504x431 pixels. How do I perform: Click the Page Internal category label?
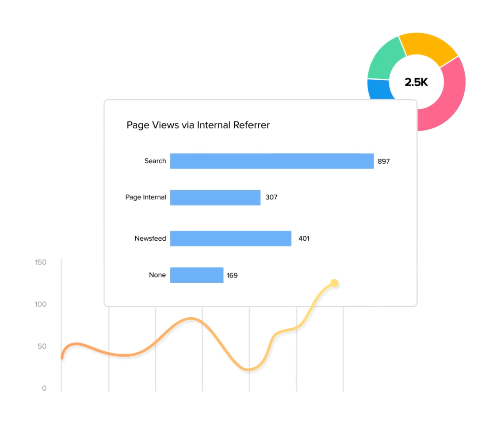pyautogui.click(x=145, y=197)
